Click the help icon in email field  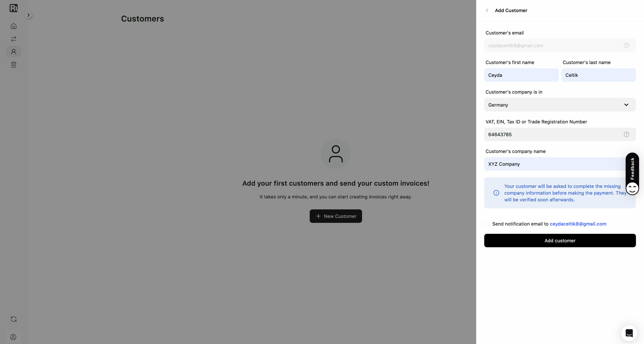point(626,45)
